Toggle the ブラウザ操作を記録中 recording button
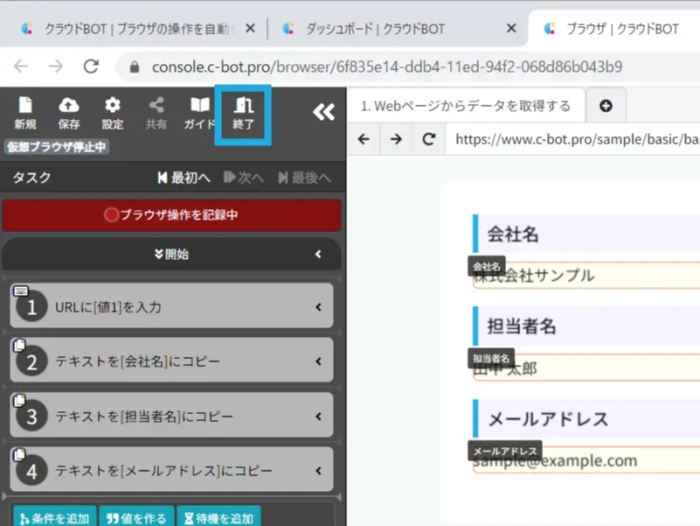 [172, 214]
